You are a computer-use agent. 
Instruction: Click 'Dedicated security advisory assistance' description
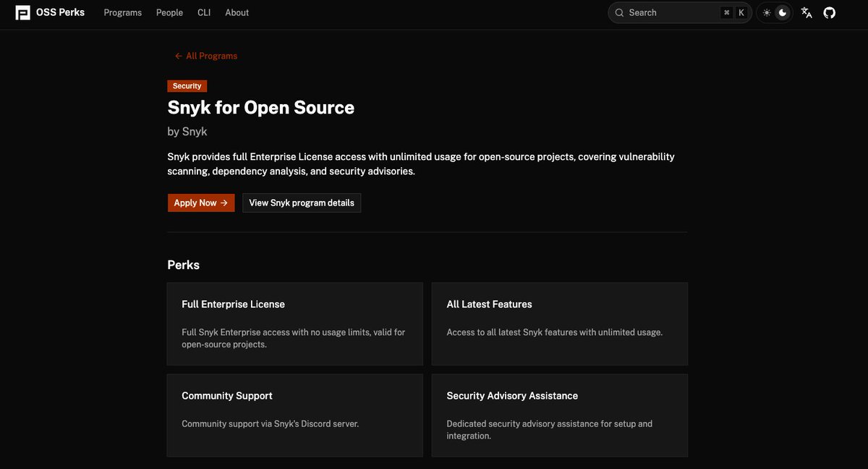tap(549, 430)
